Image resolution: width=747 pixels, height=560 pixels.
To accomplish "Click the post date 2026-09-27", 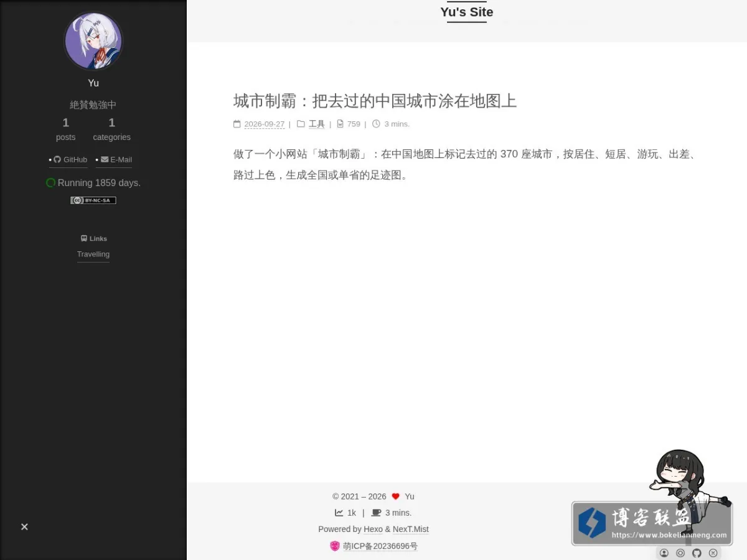I will pos(265,124).
